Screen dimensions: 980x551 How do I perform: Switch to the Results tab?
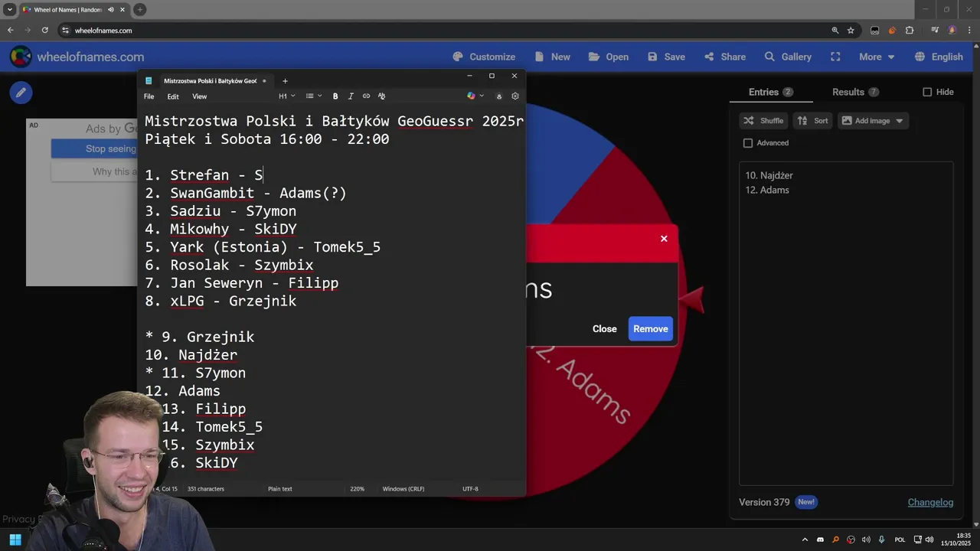pos(856,92)
